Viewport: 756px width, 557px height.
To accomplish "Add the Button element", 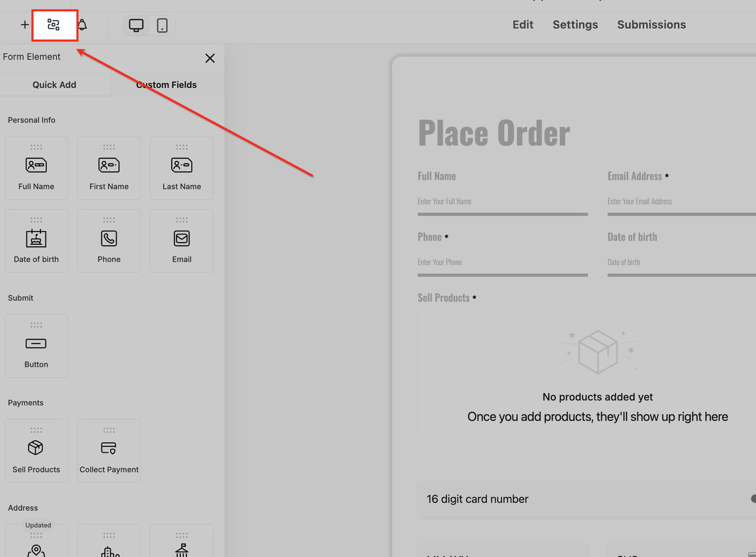I will pos(36,346).
